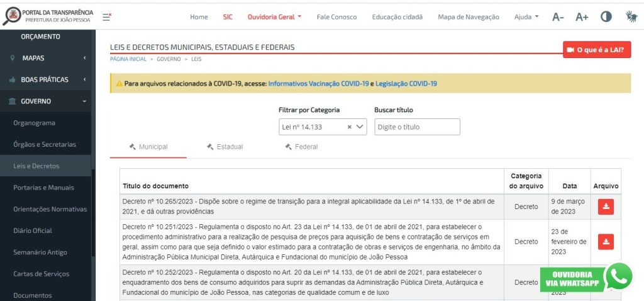This screenshot has width=644, height=301.
Task: Click the '9 de março de 2023' date cell
Action: [x=569, y=207]
